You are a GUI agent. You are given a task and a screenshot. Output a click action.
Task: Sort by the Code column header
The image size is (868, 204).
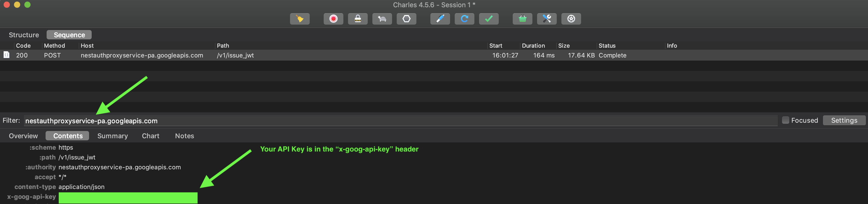click(23, 46)
